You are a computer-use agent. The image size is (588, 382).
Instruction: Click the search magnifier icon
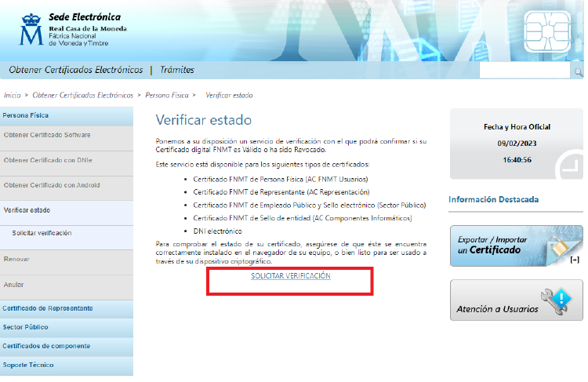[x=579, y=71]
